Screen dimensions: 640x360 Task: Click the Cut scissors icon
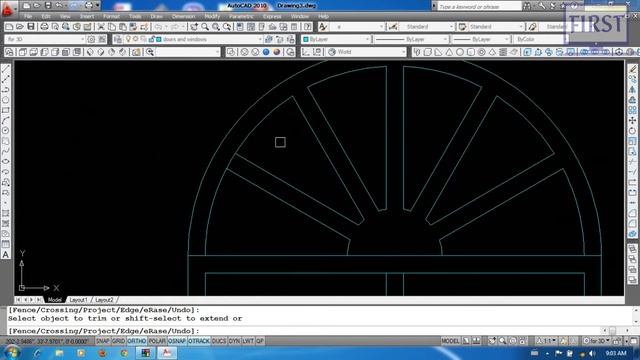(101, 27)
